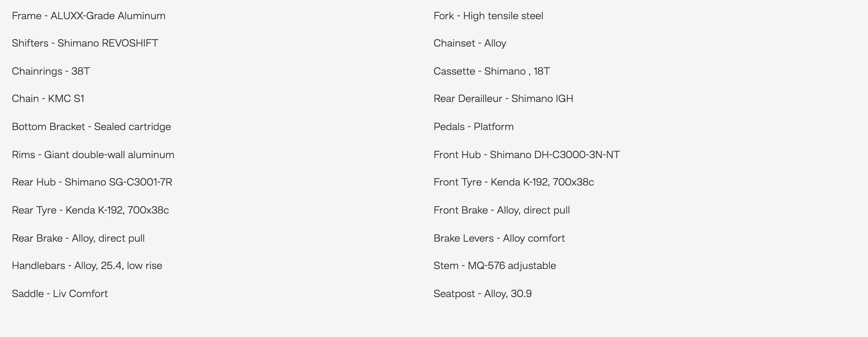Click the Chain KMC S1 line
This screenshot has height=337, width=868.
click(48, 99)
